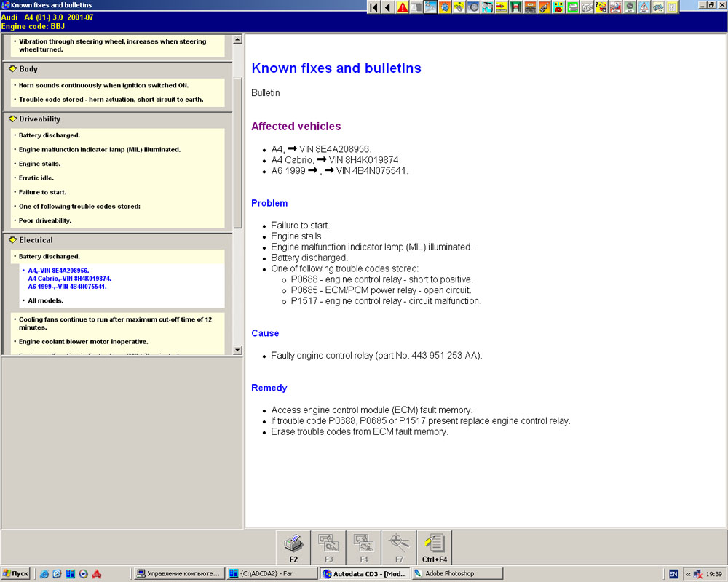Collapse the Body section

pyautogui.click(x=12, y=69)
